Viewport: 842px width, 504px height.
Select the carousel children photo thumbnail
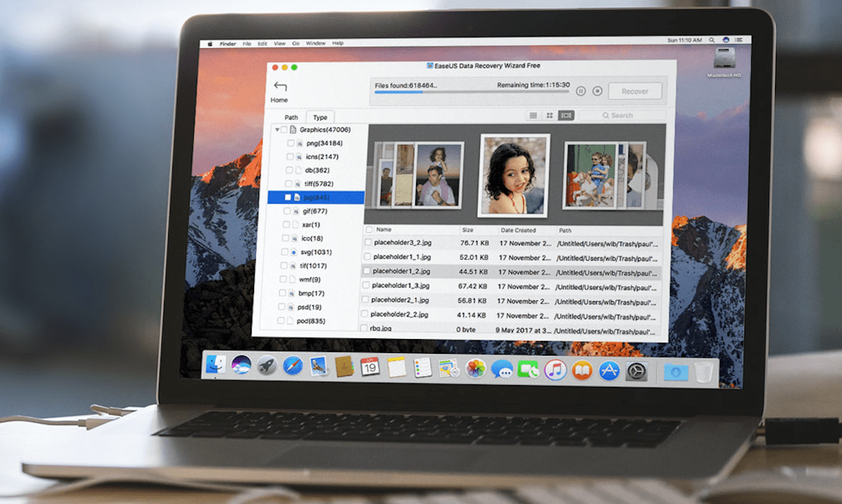[x=590, y=175]
